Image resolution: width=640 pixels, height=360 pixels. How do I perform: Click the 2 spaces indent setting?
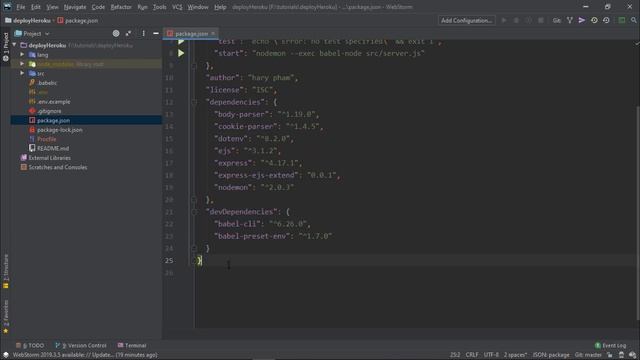pos(515,355)
